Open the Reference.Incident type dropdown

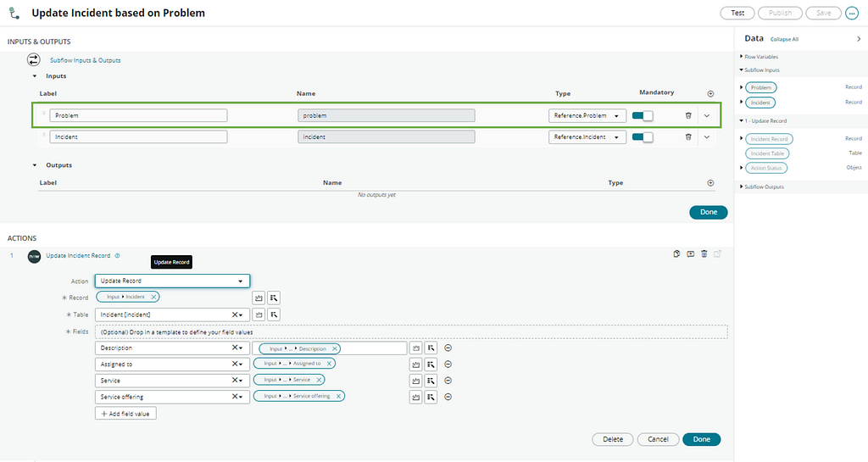coord(587,136)
